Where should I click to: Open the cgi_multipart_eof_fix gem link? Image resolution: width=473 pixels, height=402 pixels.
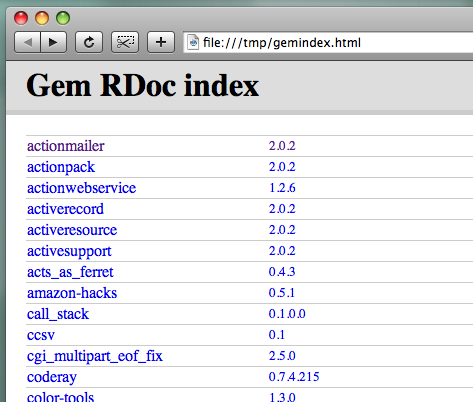[95, 356]
